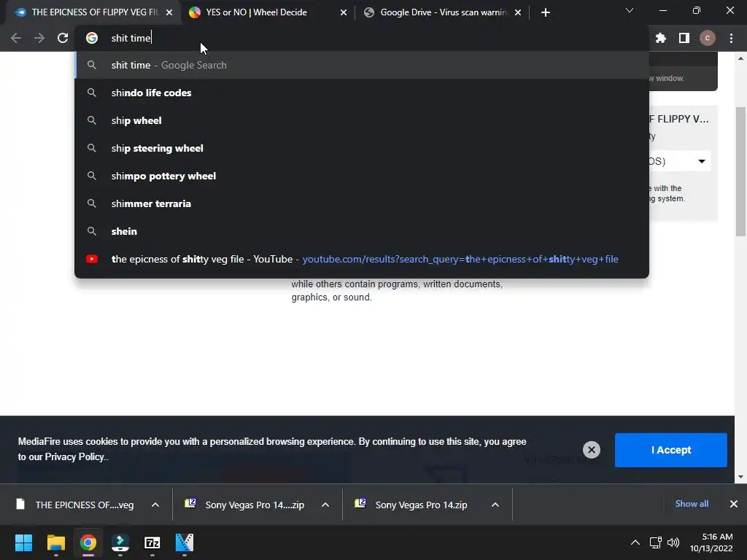The width and height of the screenshot is (747, 560).
Task: Click the Google icon in address bar
Action: [x=92, y=38]
